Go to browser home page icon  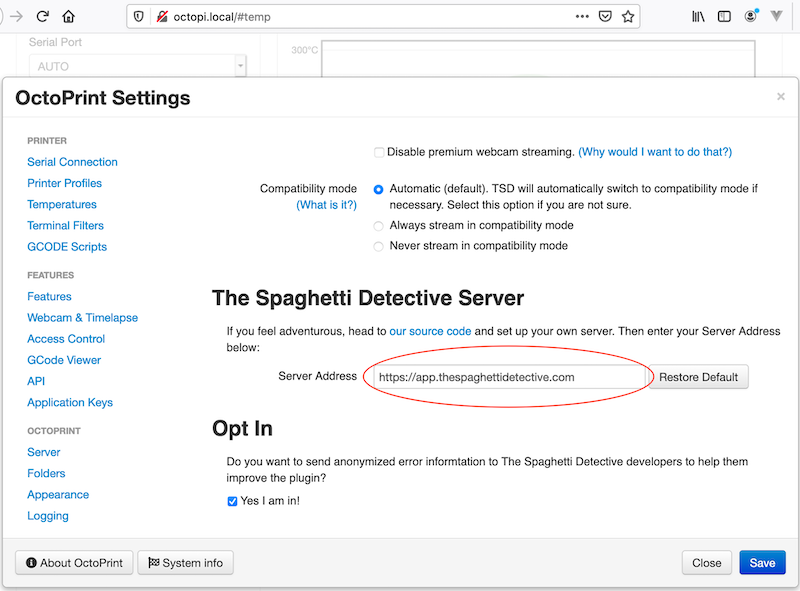68,16
